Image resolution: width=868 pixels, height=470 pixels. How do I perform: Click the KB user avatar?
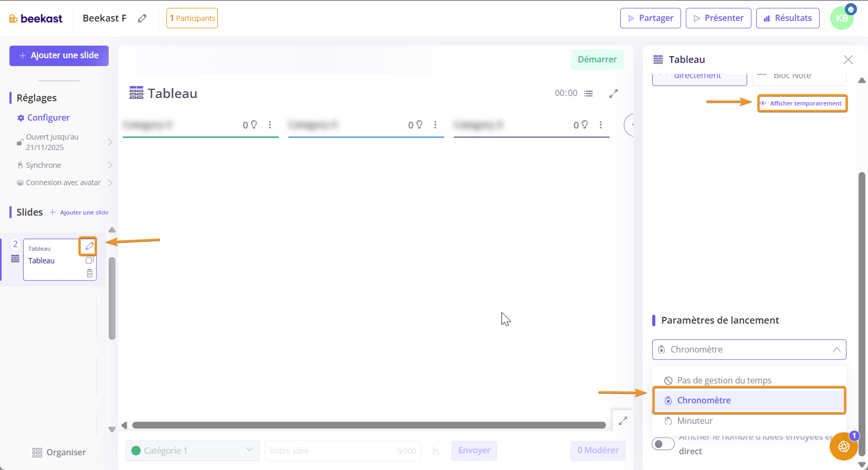(841, 18)
